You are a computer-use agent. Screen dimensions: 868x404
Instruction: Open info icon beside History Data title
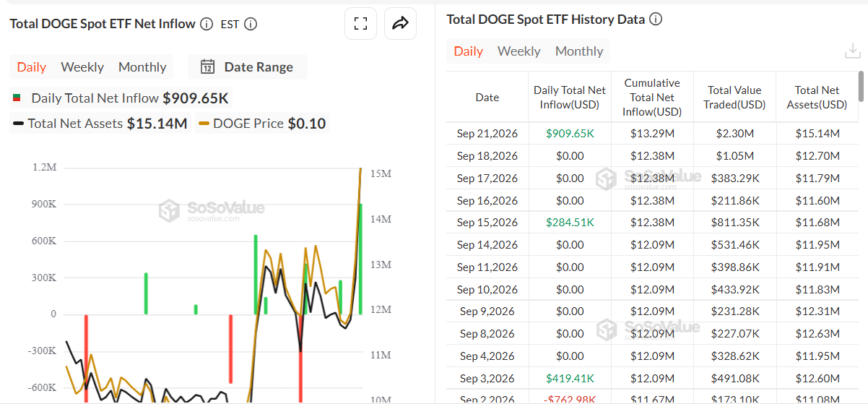656,20
